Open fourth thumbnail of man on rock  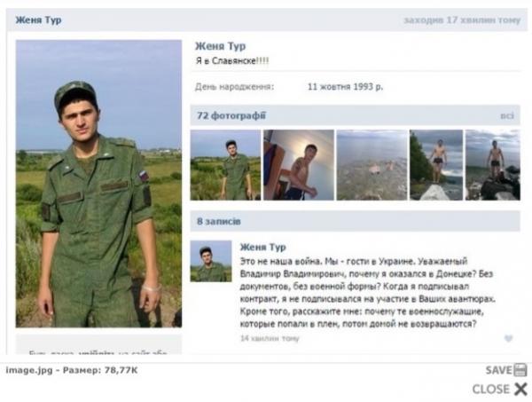tap(436, 165)
